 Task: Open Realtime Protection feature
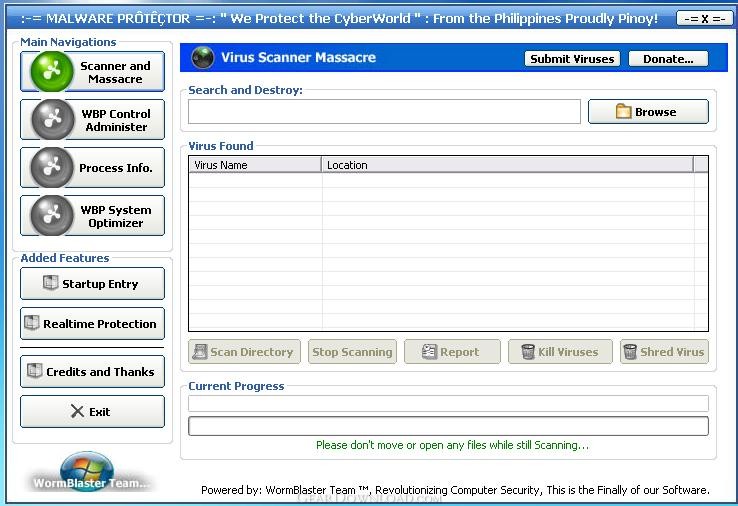coord(92,324)
